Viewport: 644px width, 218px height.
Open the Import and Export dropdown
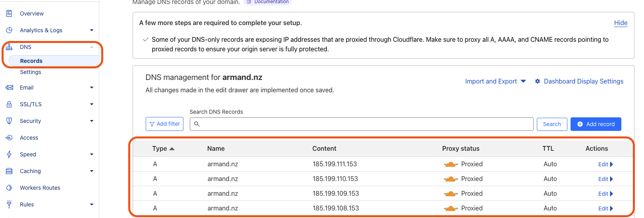click(496, 81)
